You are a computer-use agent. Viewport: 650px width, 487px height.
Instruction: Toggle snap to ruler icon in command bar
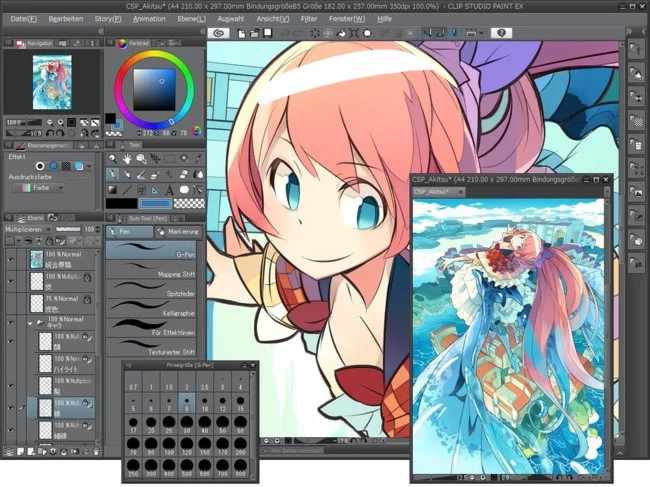tap(427, 33)
